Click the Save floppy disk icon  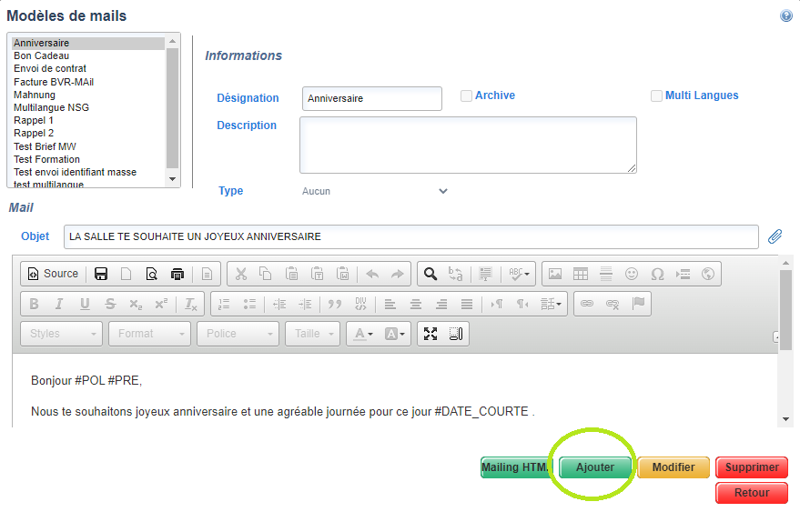pyautogui.click(x=102, y=274)
